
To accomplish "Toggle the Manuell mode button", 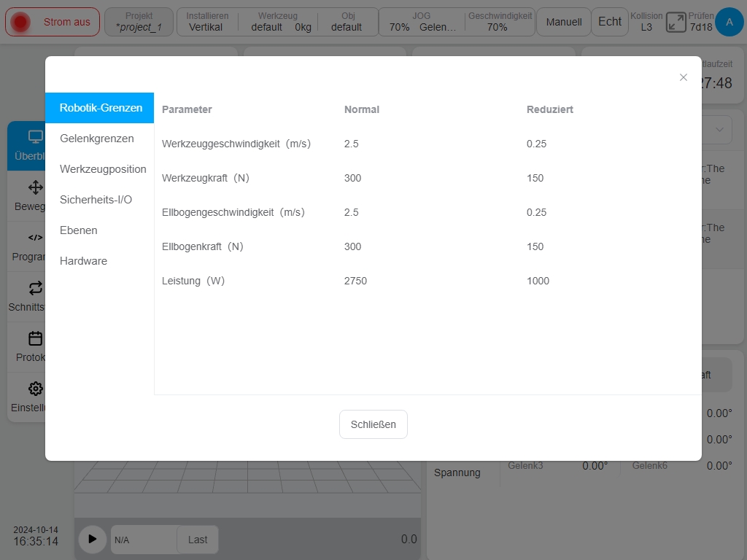I will [564, 22].
